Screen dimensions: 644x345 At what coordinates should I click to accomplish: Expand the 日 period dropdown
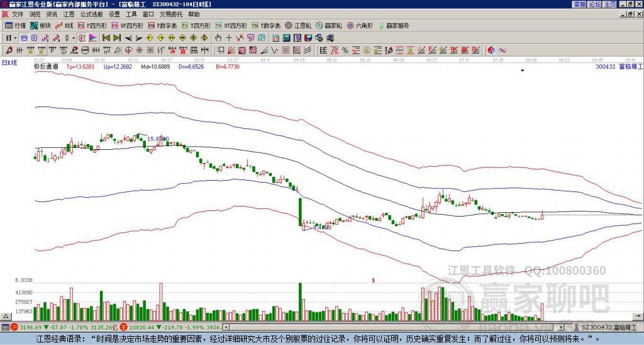tap(15, 38)
